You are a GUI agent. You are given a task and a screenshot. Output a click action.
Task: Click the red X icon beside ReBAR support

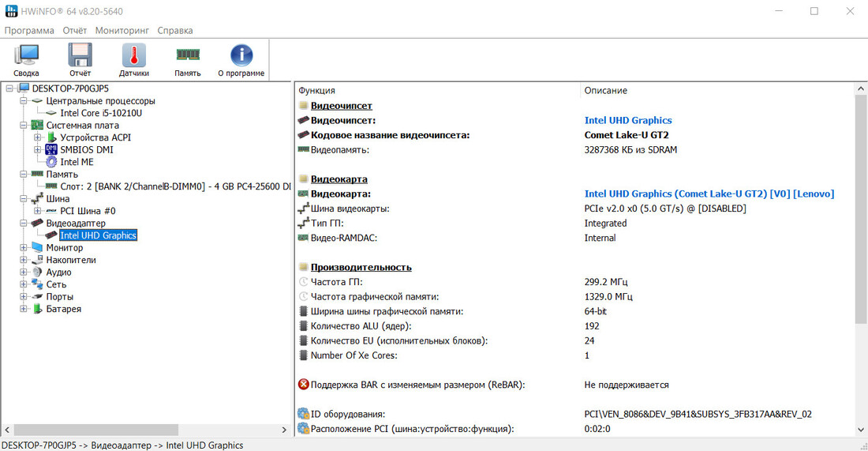pos(303,384)
